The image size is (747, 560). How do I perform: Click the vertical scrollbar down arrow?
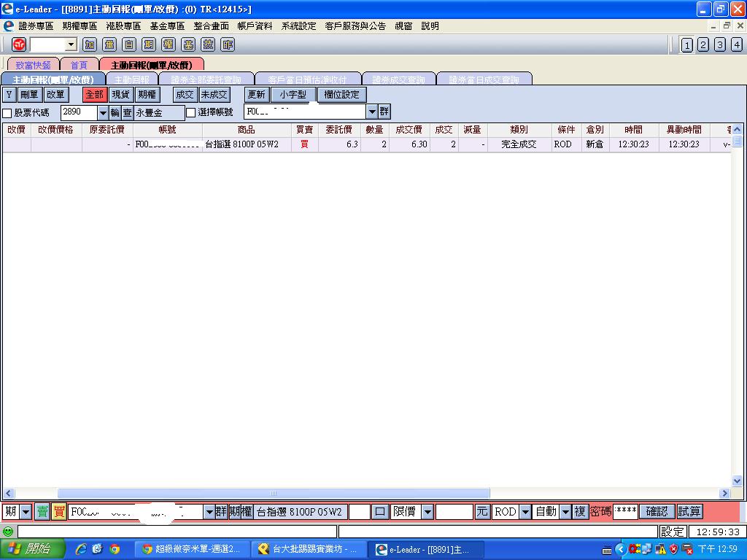tap(737, 481)
